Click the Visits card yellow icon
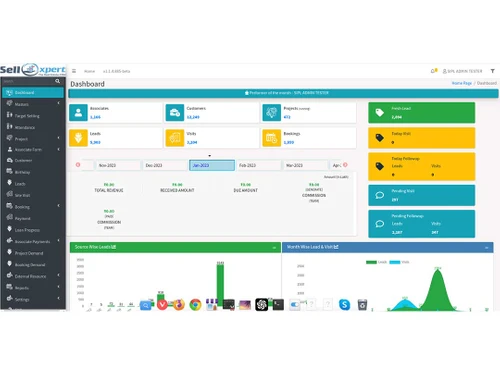The height and width of the screenshot is (375, 500). 175,138
